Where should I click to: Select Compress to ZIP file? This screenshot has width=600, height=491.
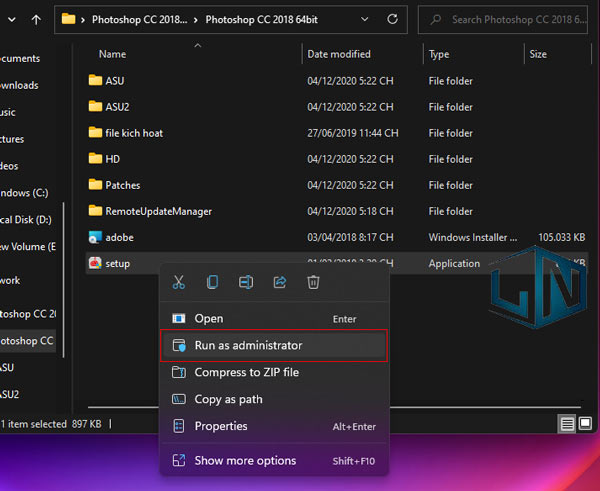[246, 372]
